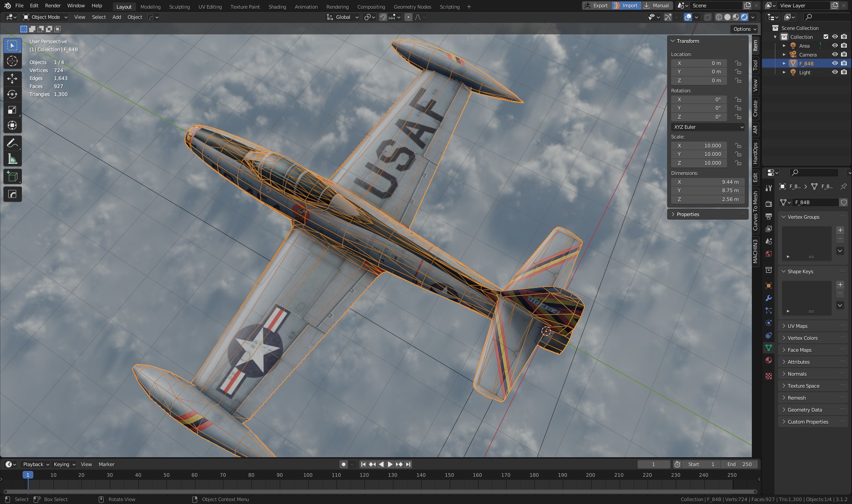The image size is (852, 504).
Task: Click the Import button
Action: point(625,6)
